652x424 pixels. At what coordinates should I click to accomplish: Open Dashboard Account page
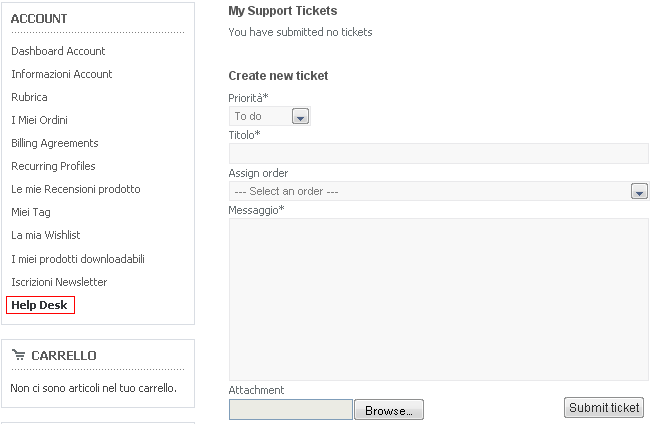[x=58, y=51]
